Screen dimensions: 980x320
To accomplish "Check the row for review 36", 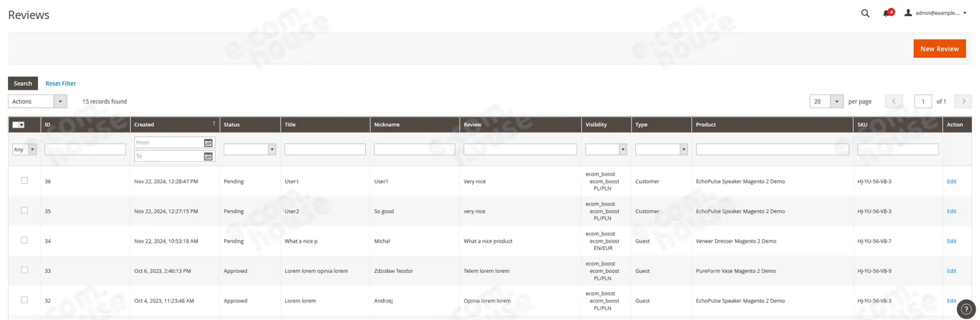I will pos(24,181).
